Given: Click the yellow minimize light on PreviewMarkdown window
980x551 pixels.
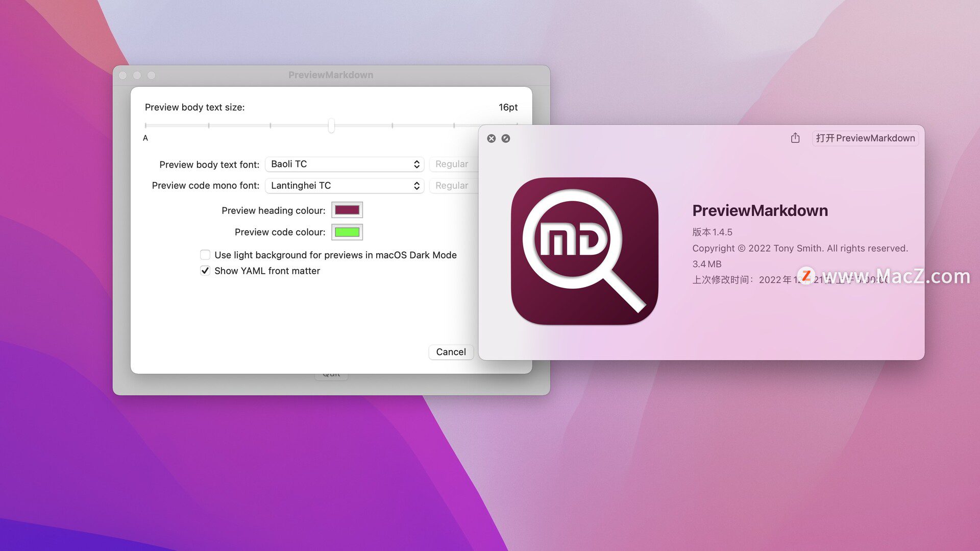Looking at the screenshot, I should [137, 75].
